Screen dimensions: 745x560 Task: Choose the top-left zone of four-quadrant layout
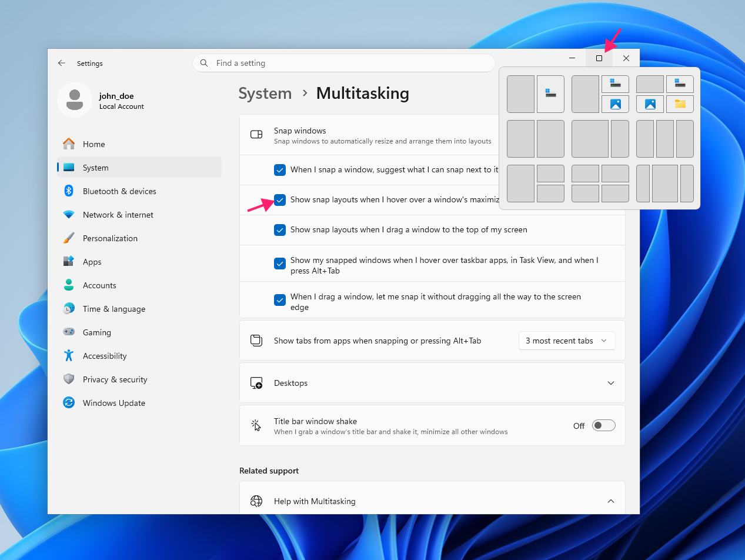coord(585,174)
